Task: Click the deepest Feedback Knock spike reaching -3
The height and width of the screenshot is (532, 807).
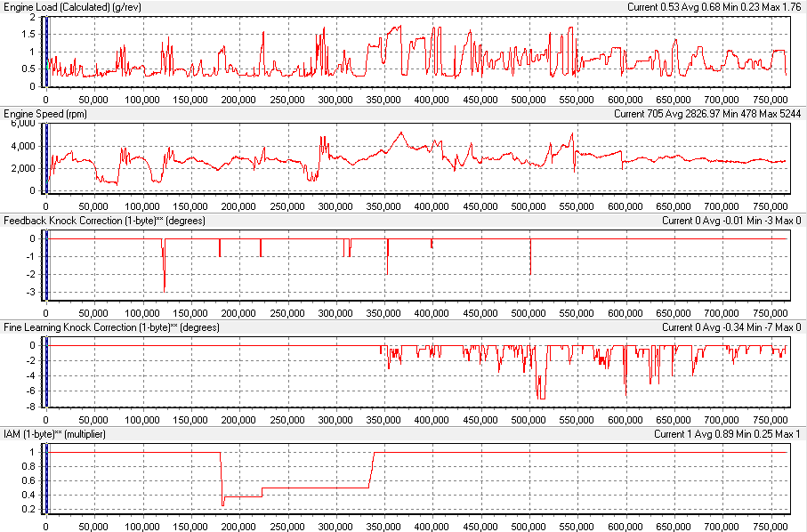Action: tap(165, 290)
